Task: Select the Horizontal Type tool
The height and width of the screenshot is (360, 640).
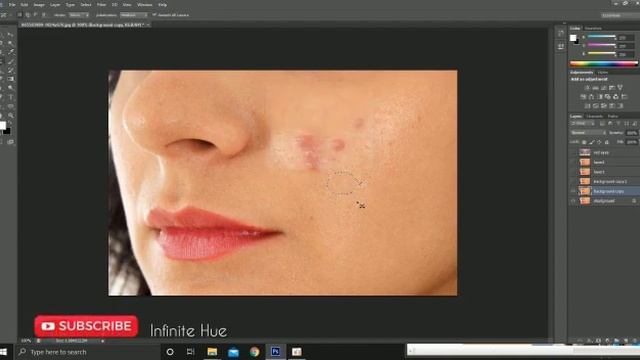Action: (x=11, y=97)
